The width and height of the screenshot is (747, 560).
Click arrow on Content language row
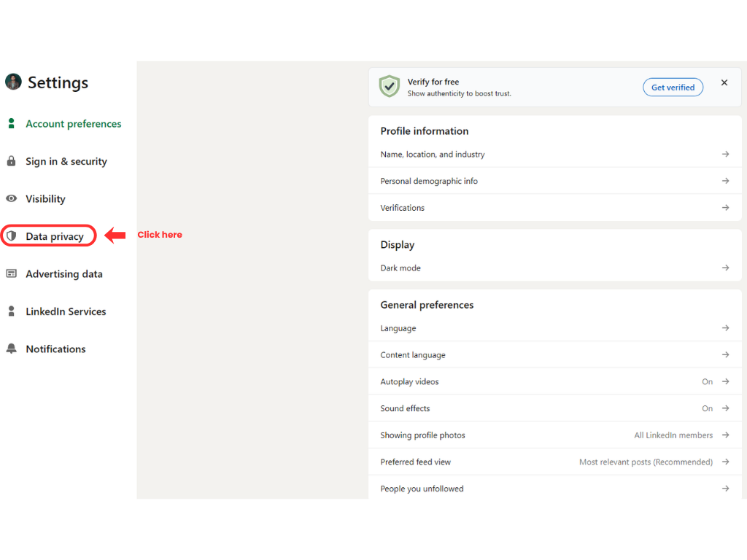725,355
